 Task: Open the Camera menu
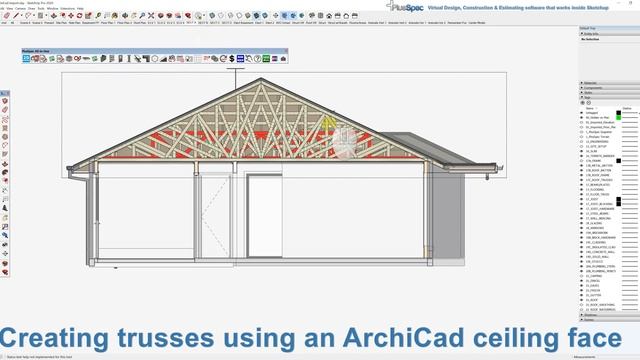(x=20, y=8)
